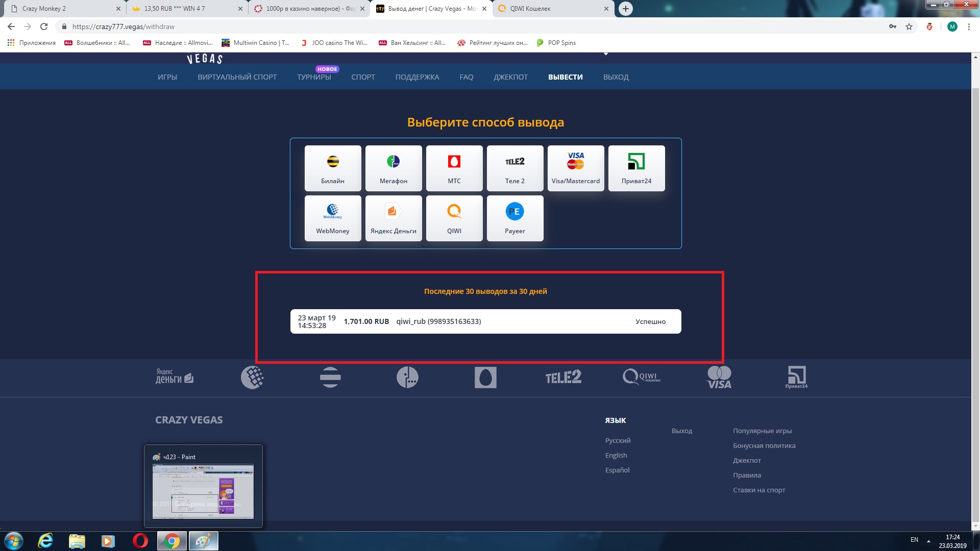The height and width of the screenshot is (551, 980).
Task: Click withdrawal status Успешно
Action: coord(650,321)
